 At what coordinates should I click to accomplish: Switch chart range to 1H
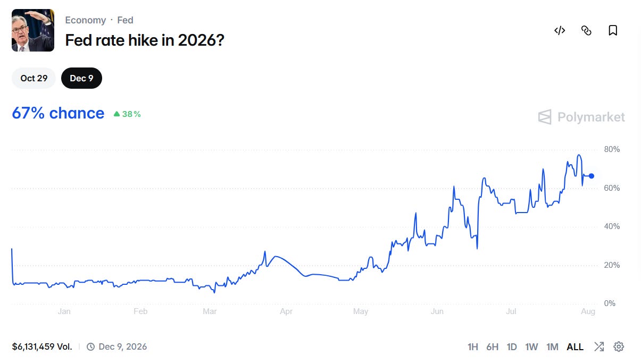(x=472, y=347)
